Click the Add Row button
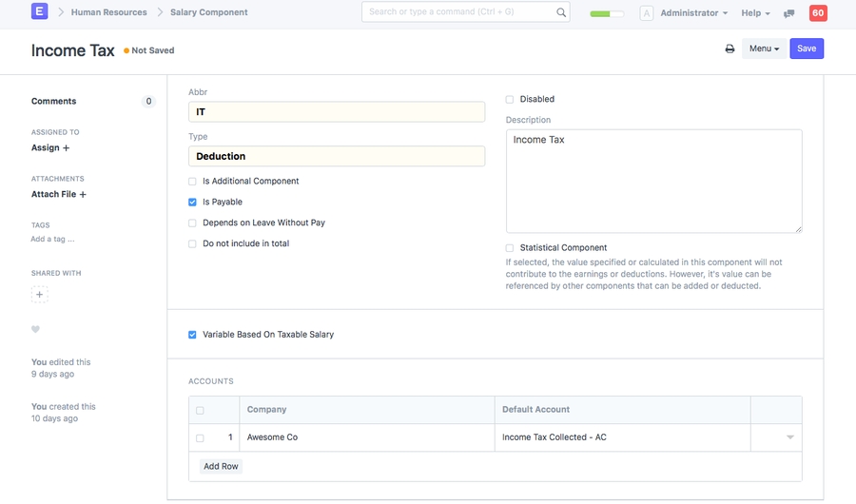 [x=221, y=466]
